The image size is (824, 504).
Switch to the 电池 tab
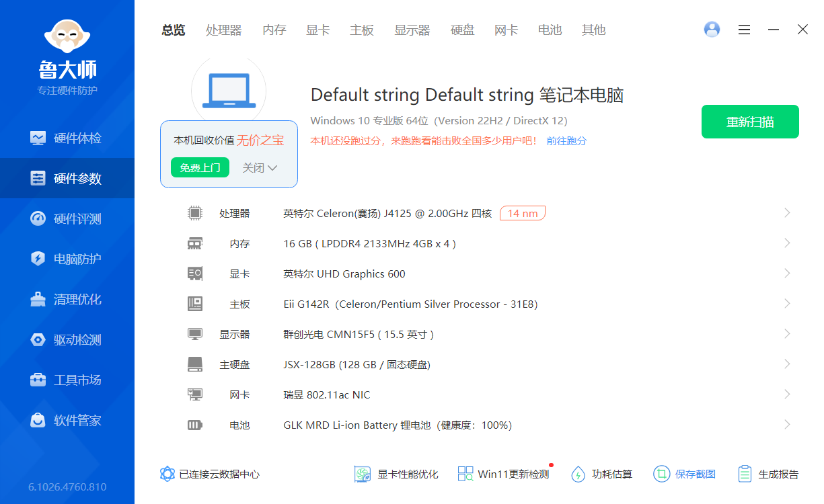pos(550,30)
